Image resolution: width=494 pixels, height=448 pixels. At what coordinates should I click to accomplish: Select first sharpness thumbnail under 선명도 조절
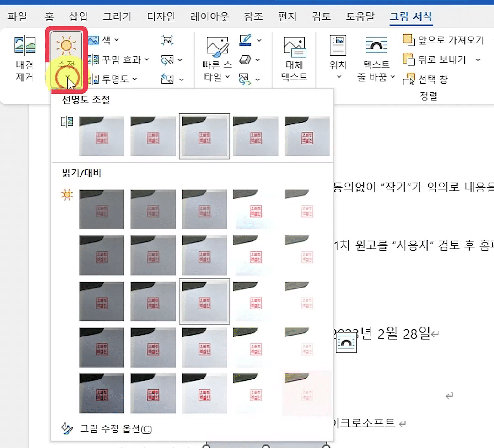tap(102, 136)
